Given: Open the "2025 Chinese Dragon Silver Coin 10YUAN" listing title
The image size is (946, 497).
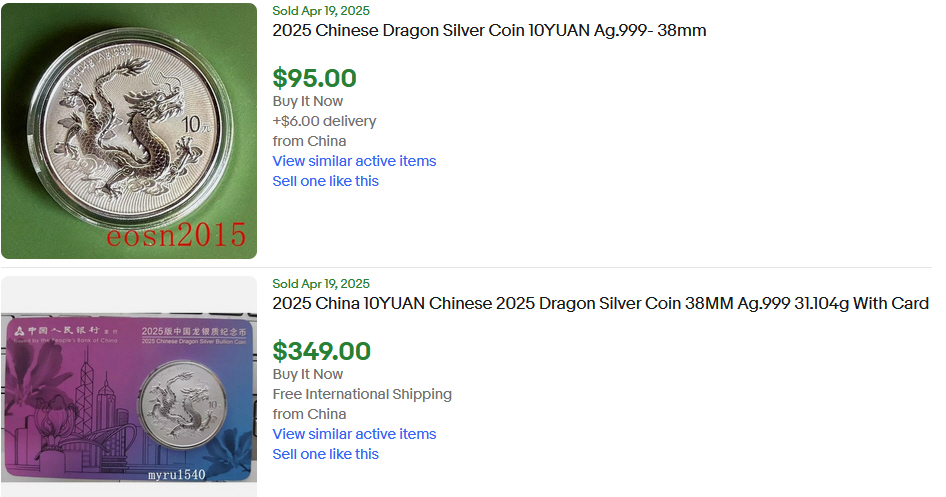Looking at the screenshot, I should (489, 30).
